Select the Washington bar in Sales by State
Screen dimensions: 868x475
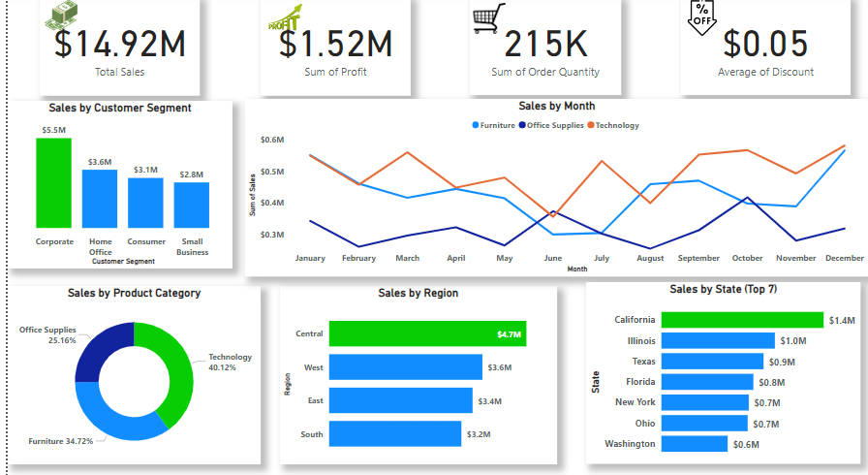tap(694, 444)
